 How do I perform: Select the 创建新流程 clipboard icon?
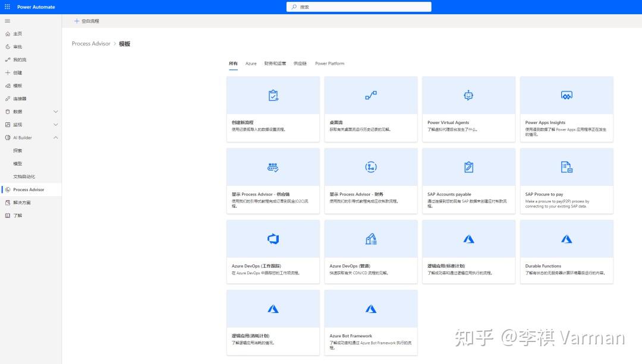click(x=272, y=94)
